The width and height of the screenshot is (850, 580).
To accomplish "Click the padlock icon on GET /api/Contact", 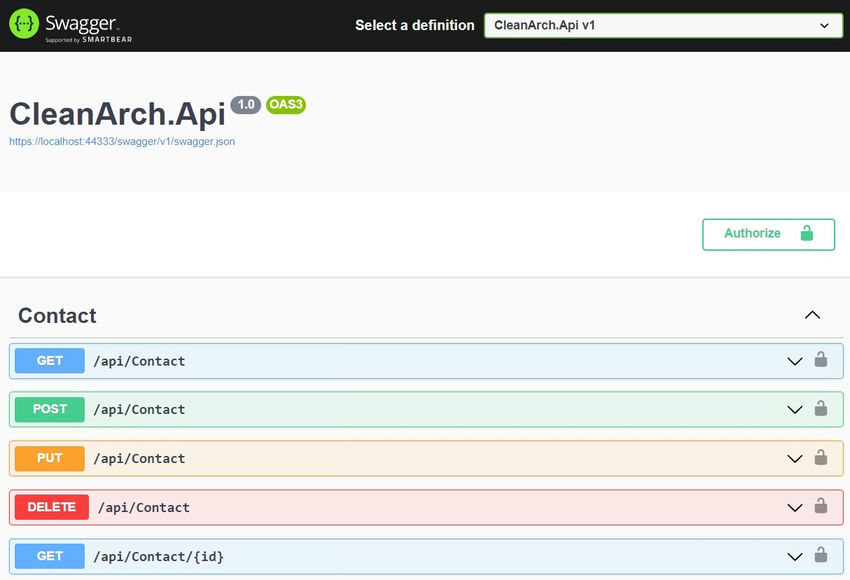I will click(x=822, y=361).
